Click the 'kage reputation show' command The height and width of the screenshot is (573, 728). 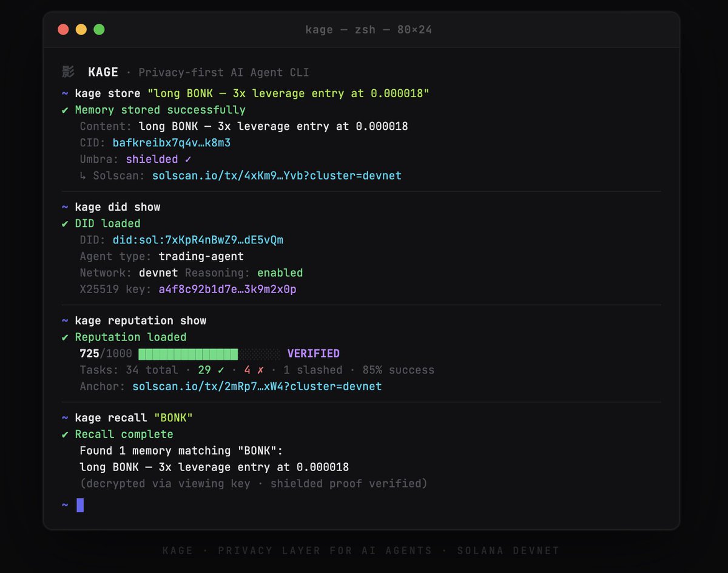click(x=141, y=320)
